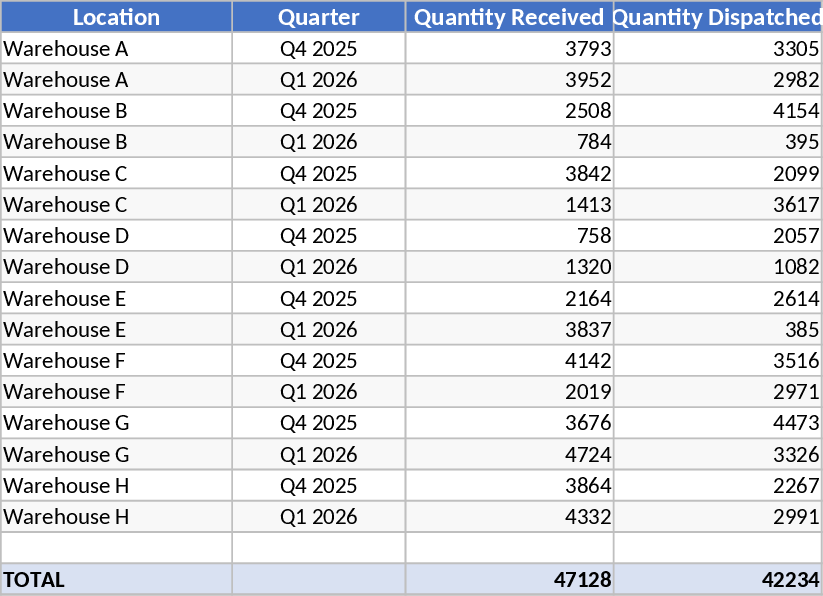Click dispatched value 3617 for Warehouse C

(x=717, y=205)
